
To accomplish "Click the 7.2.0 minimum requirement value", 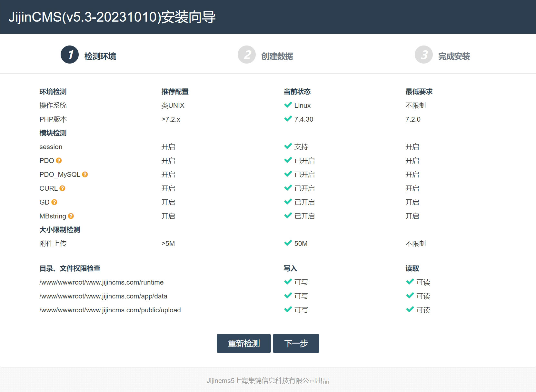I will (x=413, y=119).
